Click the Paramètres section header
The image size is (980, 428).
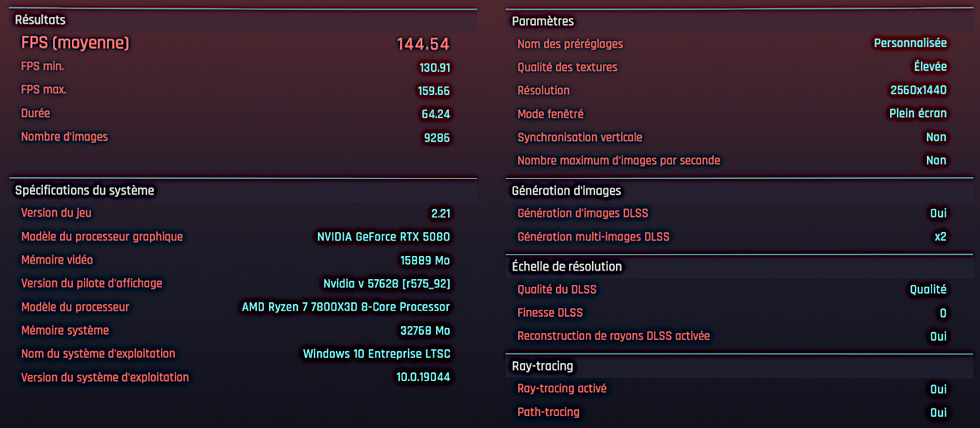(542, 21)
